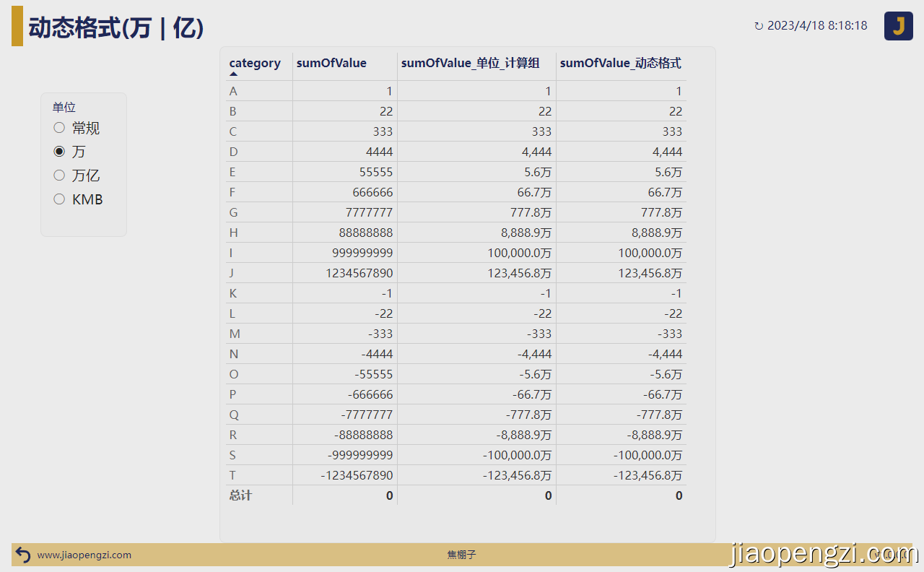Click the refresh timestamp icon
The width and height of the screenshot is (924, 572).
pos(758,26)
